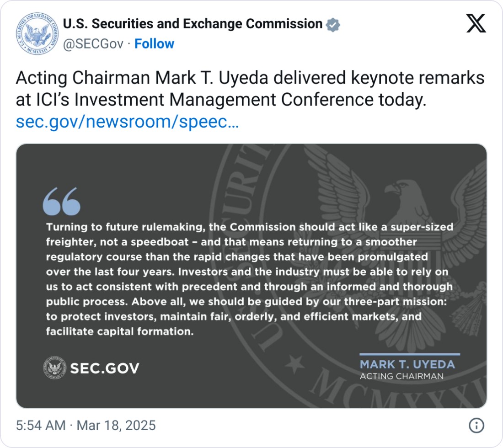Image resolution: width=503 pixels, height=448 pixels.
Task: Click the 5:54 AM Mar 18, 2025 timestamp
Action: [86, 426]
